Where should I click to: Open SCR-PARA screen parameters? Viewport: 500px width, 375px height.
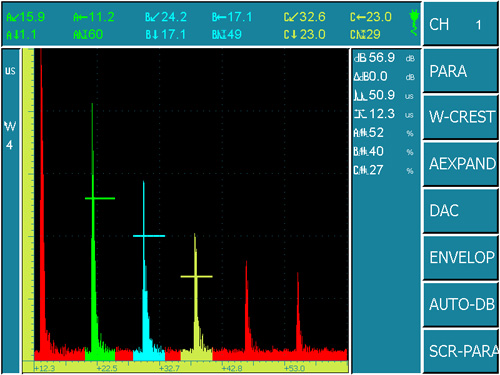pos(460,351)
